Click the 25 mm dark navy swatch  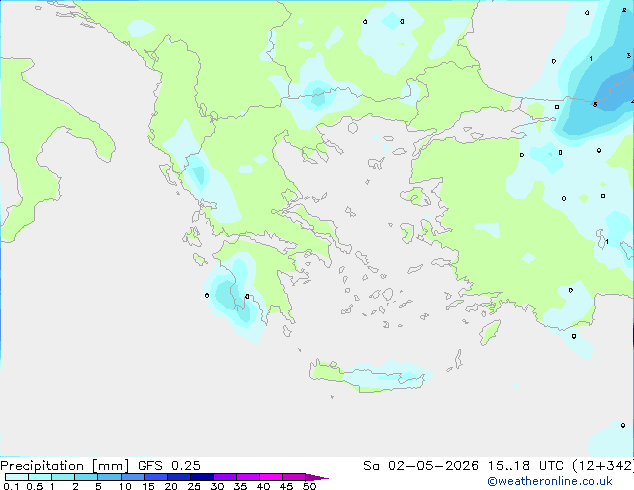(202, 477)
